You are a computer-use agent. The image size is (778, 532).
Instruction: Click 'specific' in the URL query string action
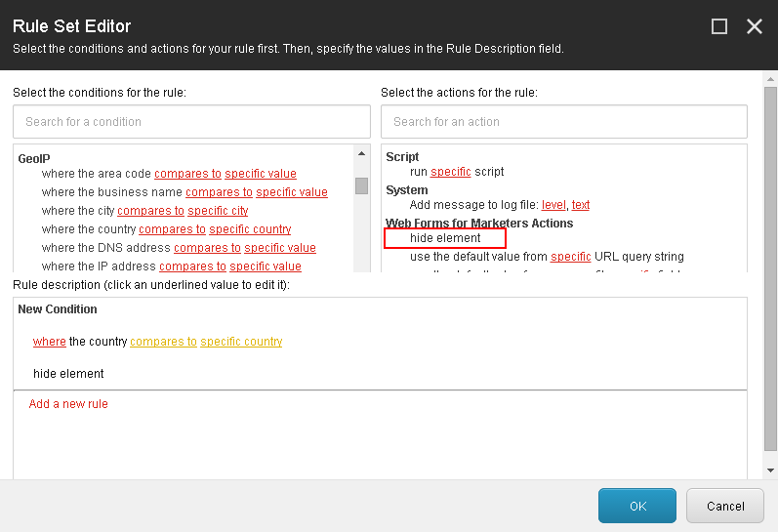coord(570,257)
